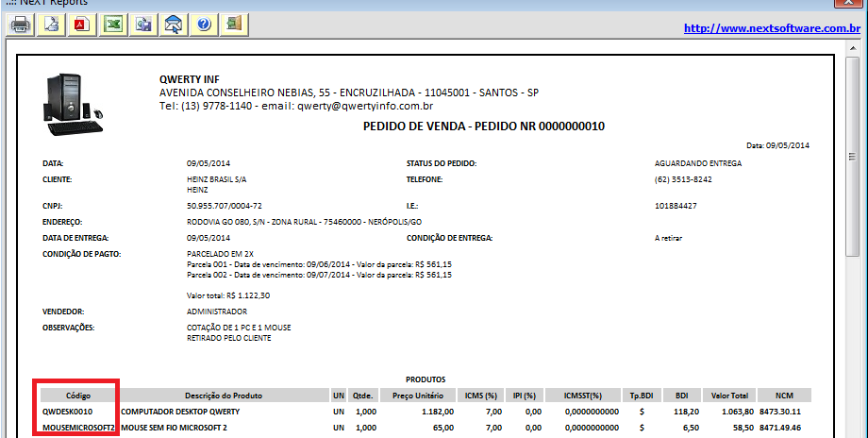Open help with the question mark icon
Screen dimensions: 868x438
[204, 25]
